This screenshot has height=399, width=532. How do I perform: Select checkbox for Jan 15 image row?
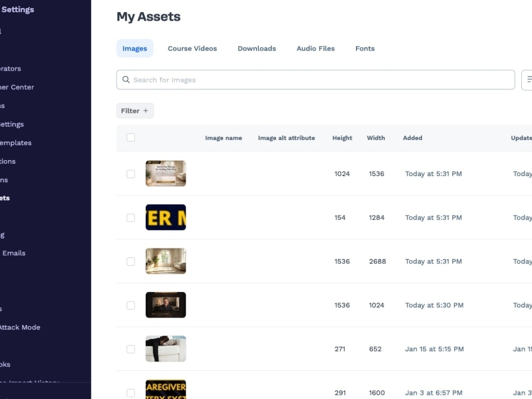[131, 349]
